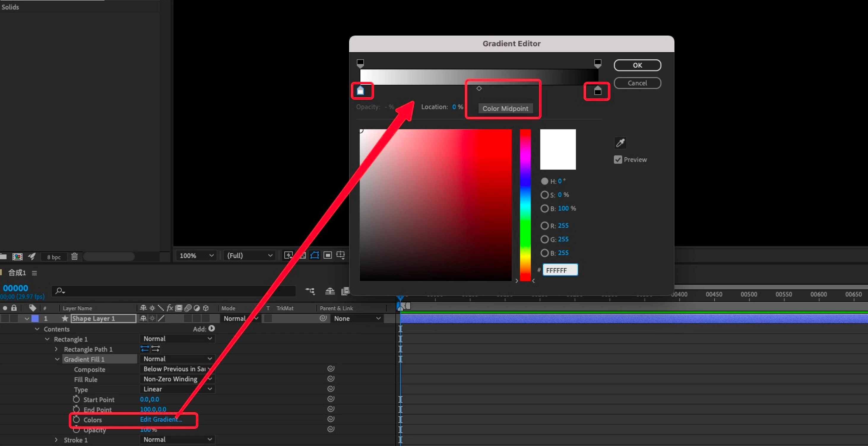Open the 100% magnification dropdown
Screen dimensions: 868x446
click(197, 256)
